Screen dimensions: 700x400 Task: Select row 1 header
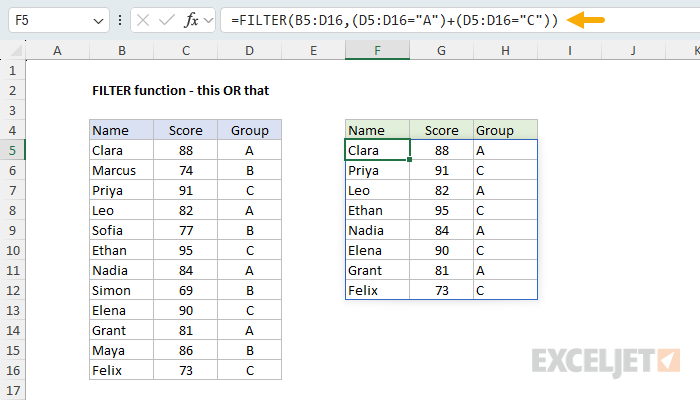pyautogui.click(x=12, y=71)
